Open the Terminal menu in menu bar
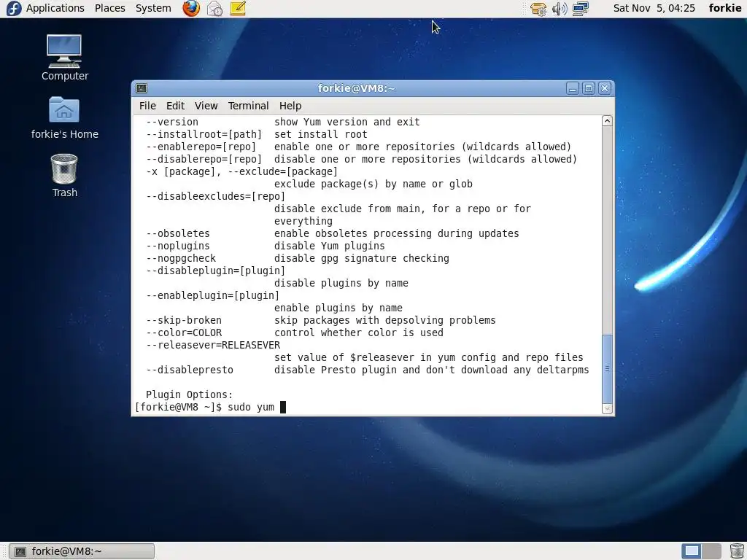This screenshot has width=747, height=560. 248,106
